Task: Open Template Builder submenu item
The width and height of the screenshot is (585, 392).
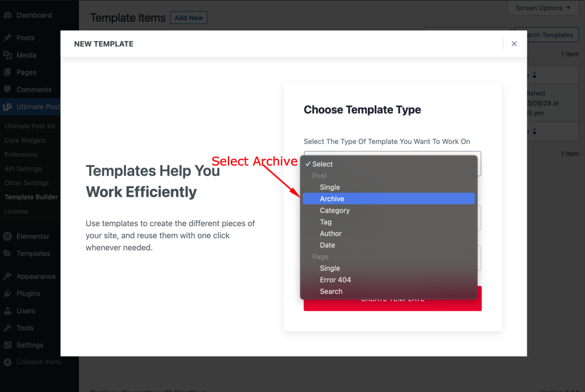Action: [31, 197]
